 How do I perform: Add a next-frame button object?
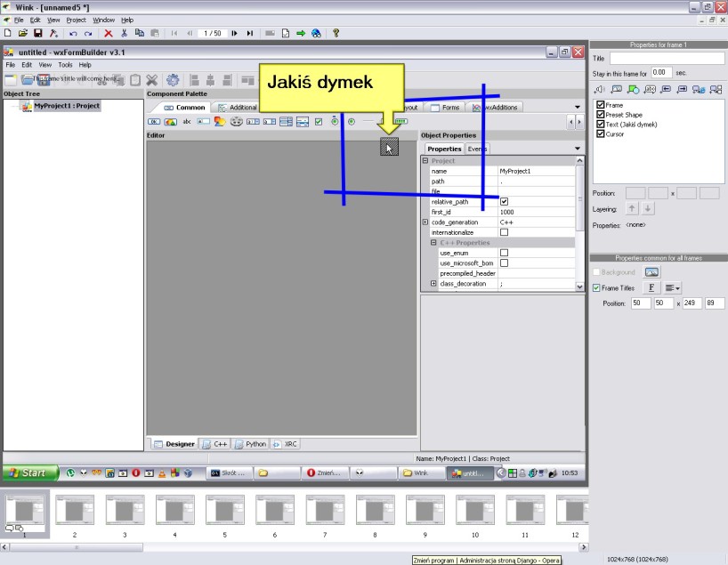coord(682,89)
